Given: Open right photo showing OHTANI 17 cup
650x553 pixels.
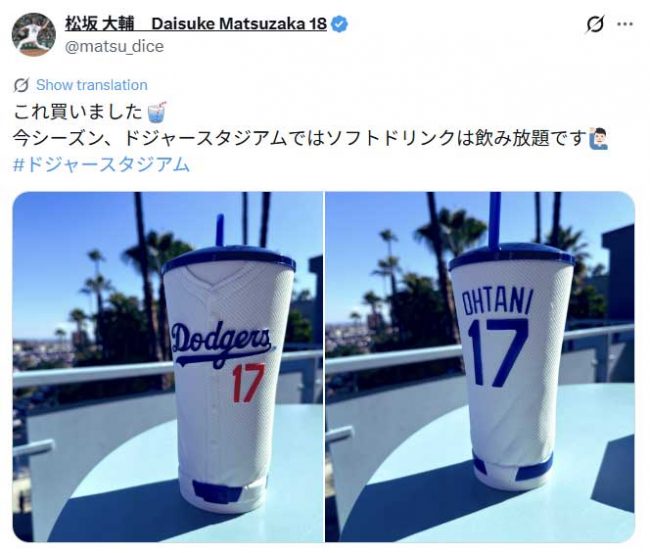Looking at the screenshot, I should click(480, 367).
